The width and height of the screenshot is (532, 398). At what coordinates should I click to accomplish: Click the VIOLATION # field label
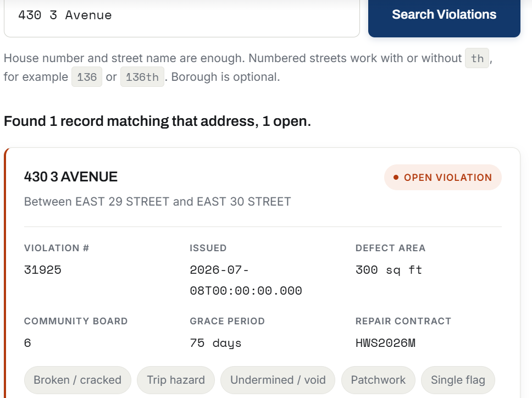pos(57,248)
